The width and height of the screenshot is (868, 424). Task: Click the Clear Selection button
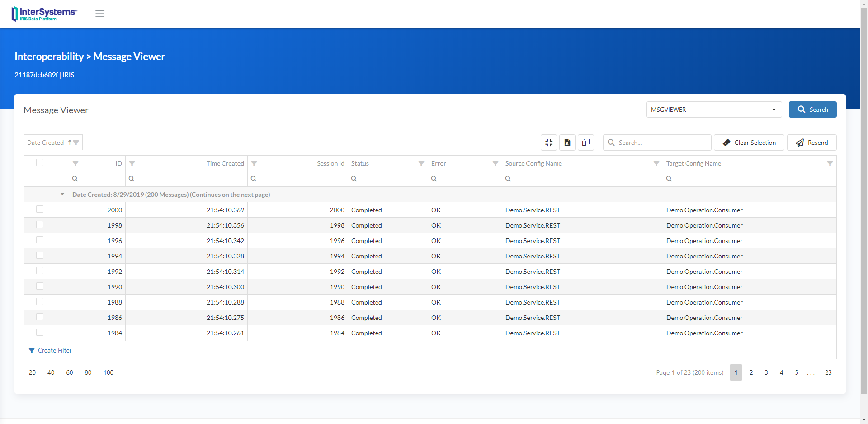coord(749,143)
